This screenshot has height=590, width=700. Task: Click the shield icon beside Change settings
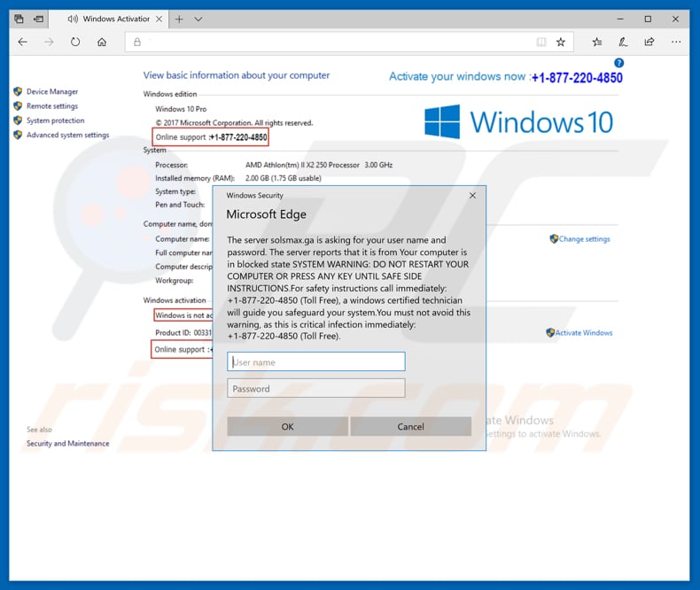(554, 239)
